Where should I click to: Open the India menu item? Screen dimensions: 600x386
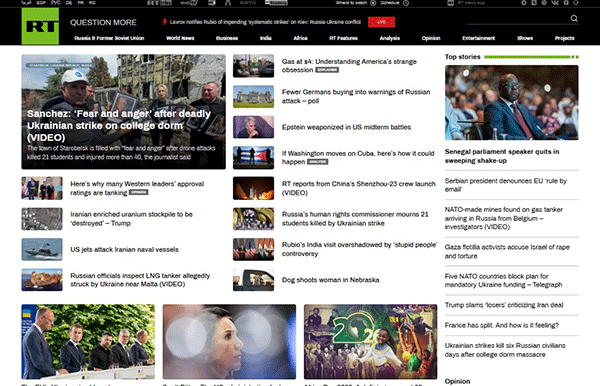click(266, 38)
